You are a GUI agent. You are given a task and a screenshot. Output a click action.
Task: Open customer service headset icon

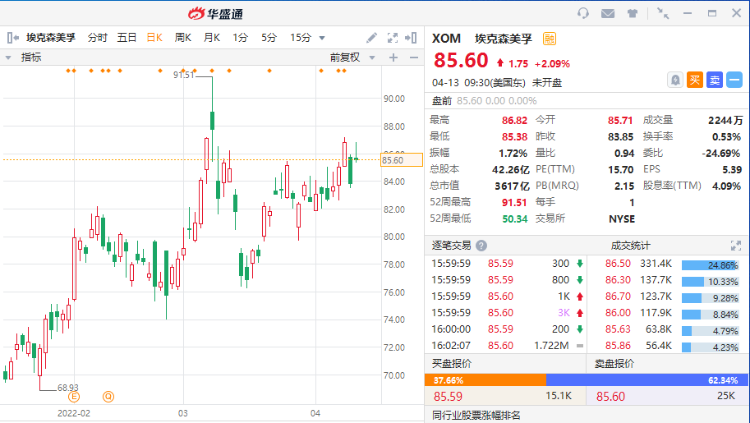583,13
